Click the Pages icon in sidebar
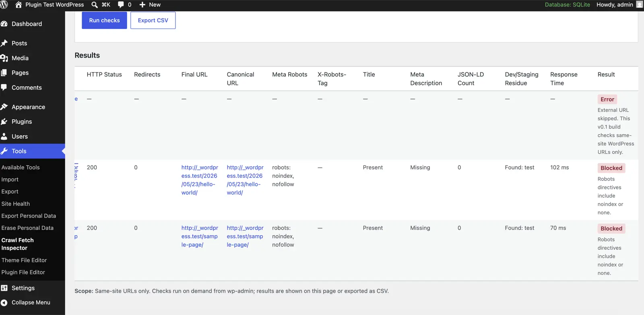644x315 pixels. 4,73
